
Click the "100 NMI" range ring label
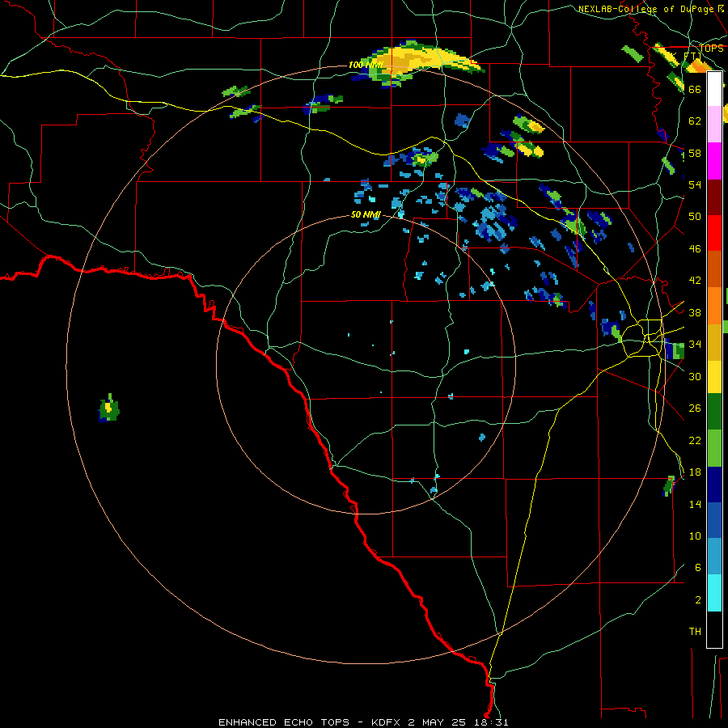tap(366, 65)
